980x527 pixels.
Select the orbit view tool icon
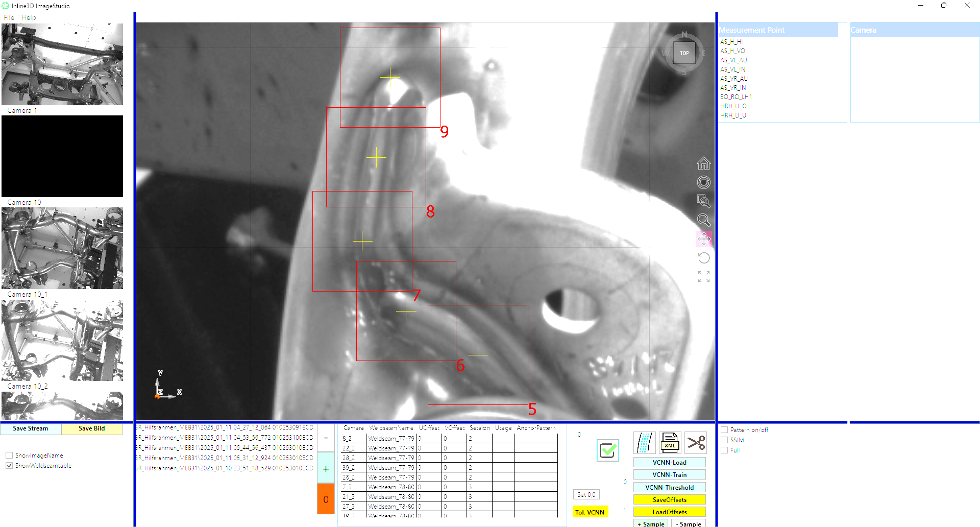point(703,182)
